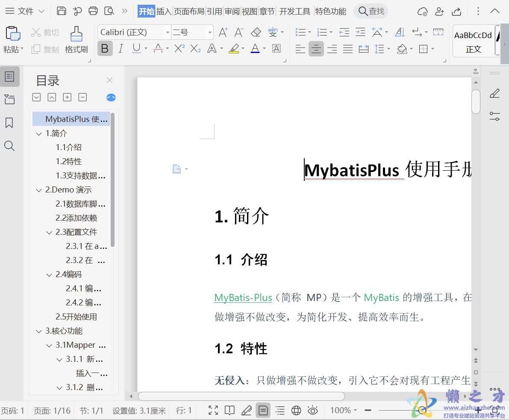Open highlight color picker
The width and height of the screenshot is (509, 420).
[x=242, y=49]
